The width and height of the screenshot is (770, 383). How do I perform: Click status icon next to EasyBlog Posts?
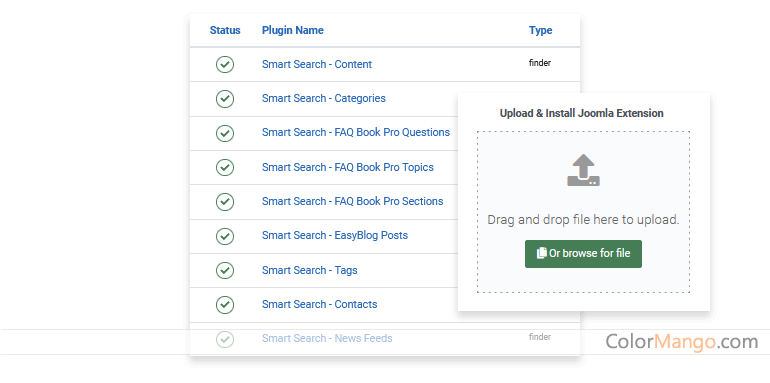point(225,236)
